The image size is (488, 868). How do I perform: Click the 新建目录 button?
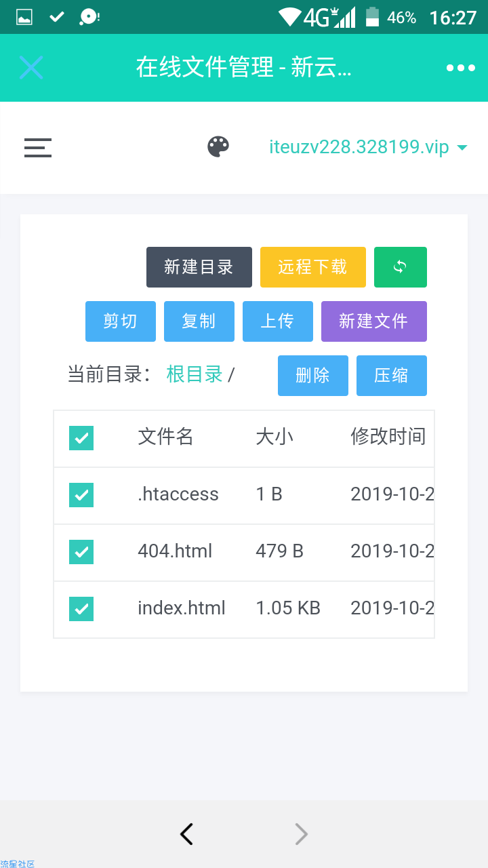[199, 267]
